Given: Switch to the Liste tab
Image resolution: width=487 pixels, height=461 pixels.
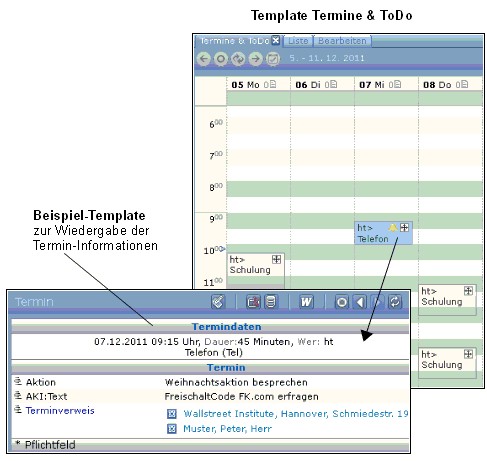Looking at the screenshot, I should click(298, 41).
